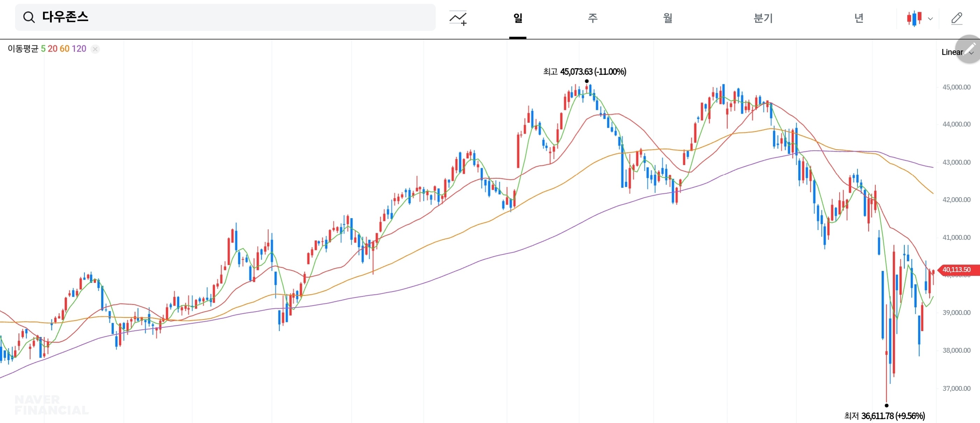The width and height of the screenshot is (980, 423).
Task: Switch to the 주 (weekly) tab
Action: pos(592,18)
